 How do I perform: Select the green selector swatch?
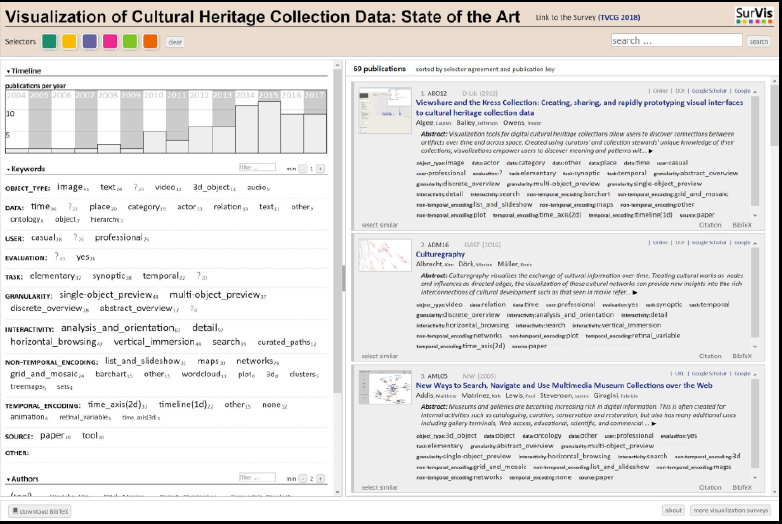click(50, 42)
